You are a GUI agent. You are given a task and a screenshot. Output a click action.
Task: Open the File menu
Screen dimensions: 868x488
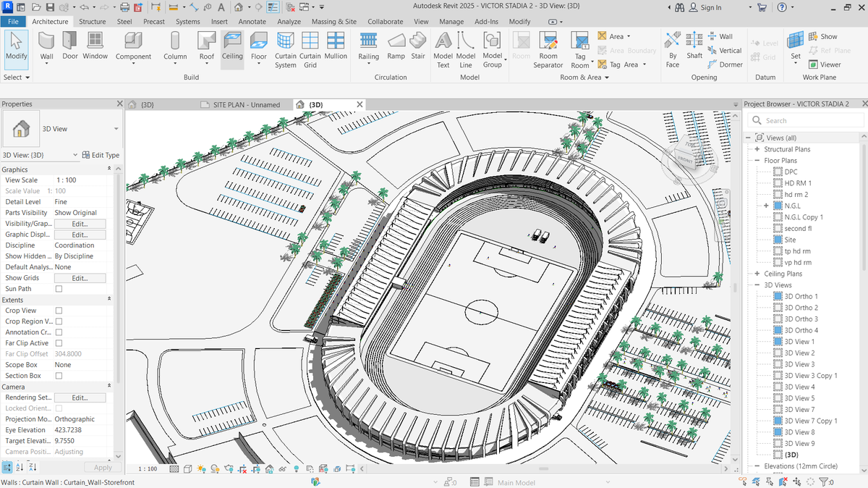click(x=14, y=21)
